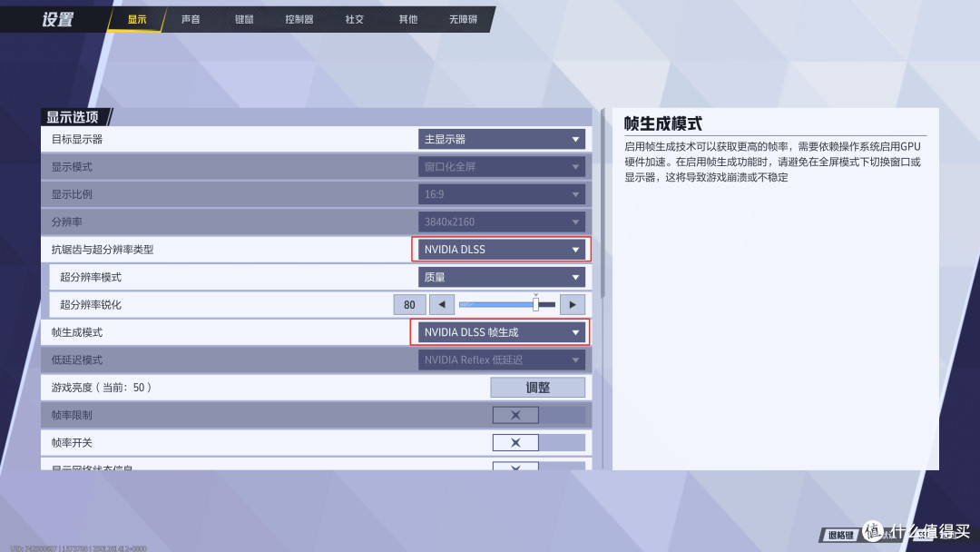Select the 游戏亮度 row label
This screenshot has height=552, width=980.
pos(102,388)
